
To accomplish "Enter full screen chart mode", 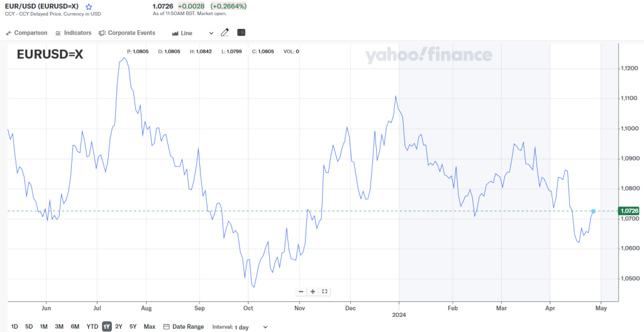I will coord(325,291).
